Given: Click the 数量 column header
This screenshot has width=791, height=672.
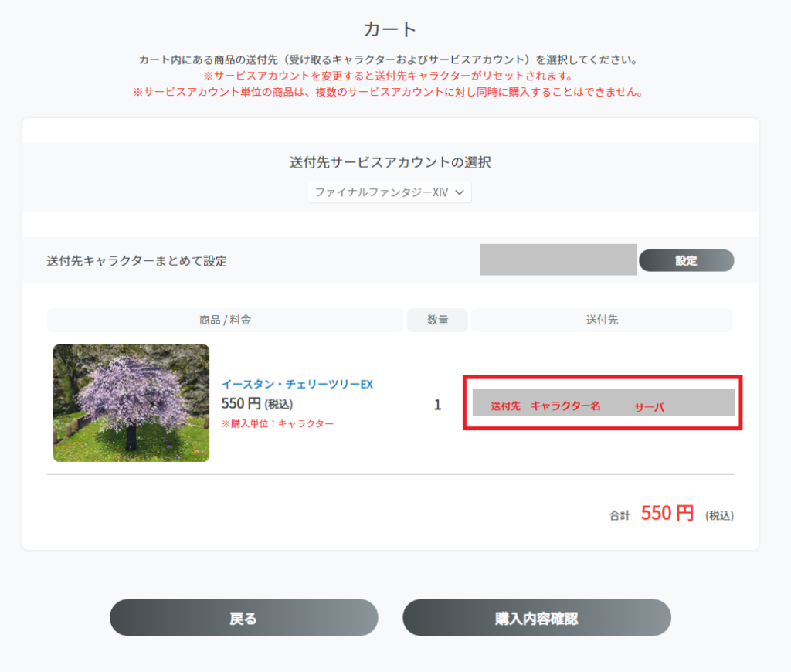Looking at the screenshot, I should (x=436, y=320).
